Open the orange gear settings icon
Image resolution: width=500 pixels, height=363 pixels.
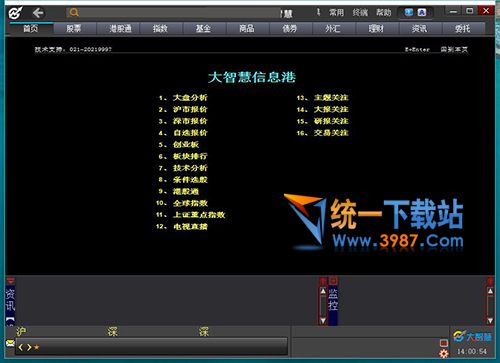tap(444, 353)
